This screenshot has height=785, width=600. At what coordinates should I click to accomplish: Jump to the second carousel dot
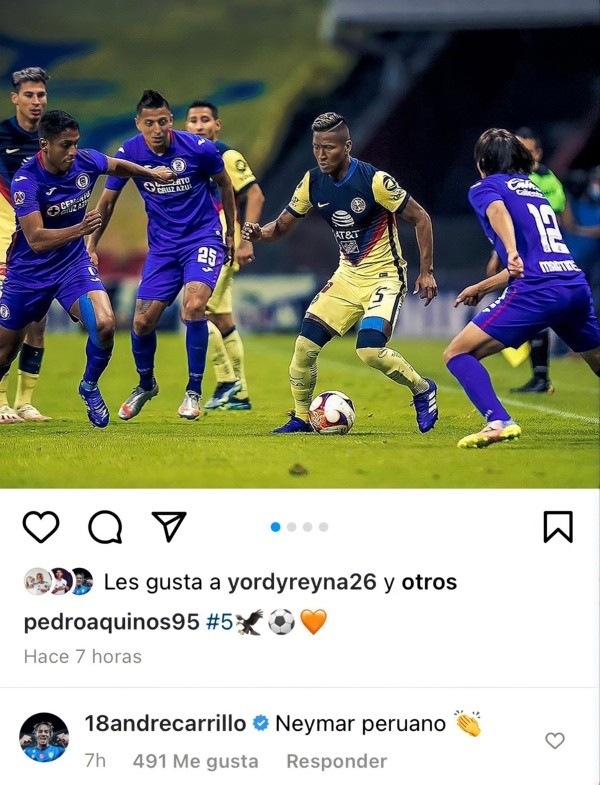(291, 527)
